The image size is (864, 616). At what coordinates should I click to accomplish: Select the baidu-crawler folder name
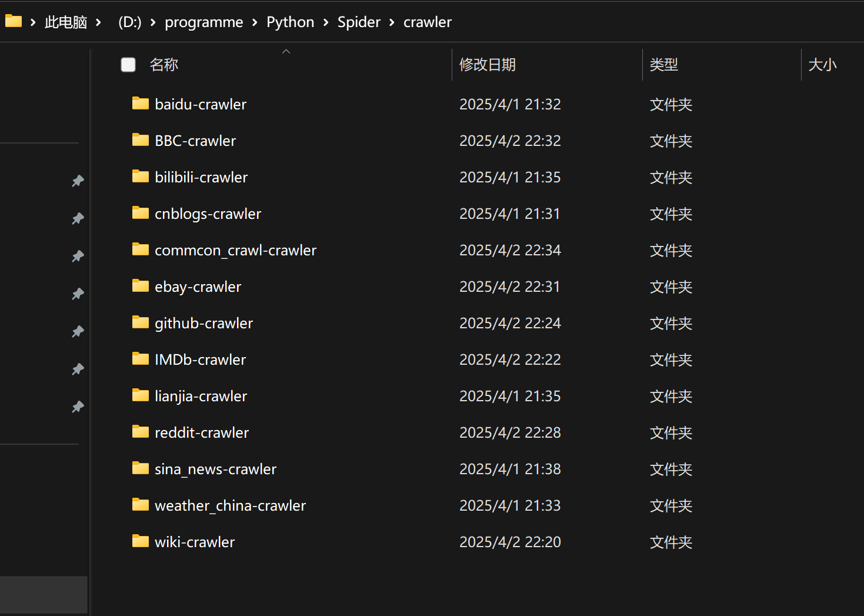(x=201, y=104)
